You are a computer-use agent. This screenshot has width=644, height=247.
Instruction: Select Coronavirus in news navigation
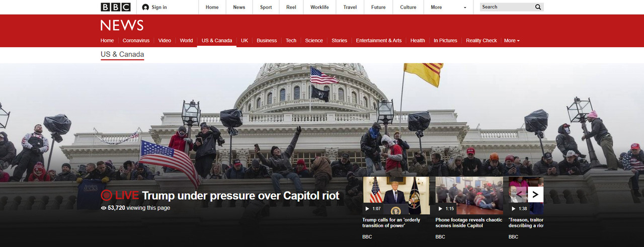(136, 40)
